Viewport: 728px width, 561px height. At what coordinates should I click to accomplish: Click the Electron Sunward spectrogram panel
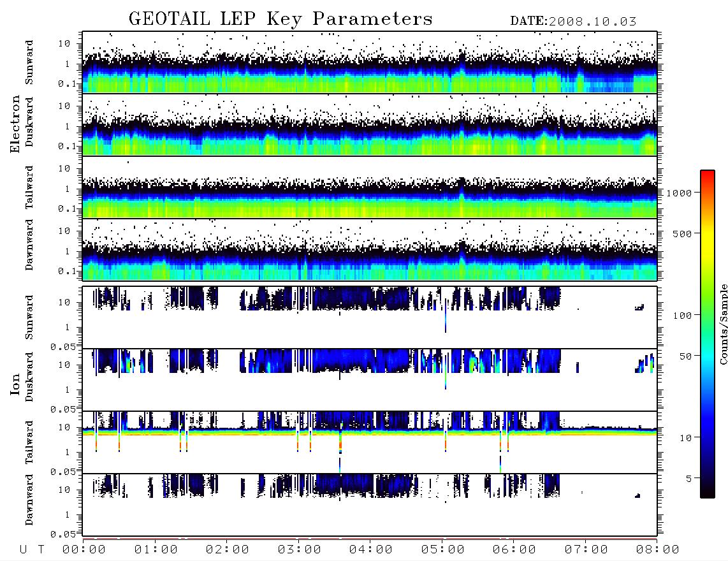coord(370,62)
